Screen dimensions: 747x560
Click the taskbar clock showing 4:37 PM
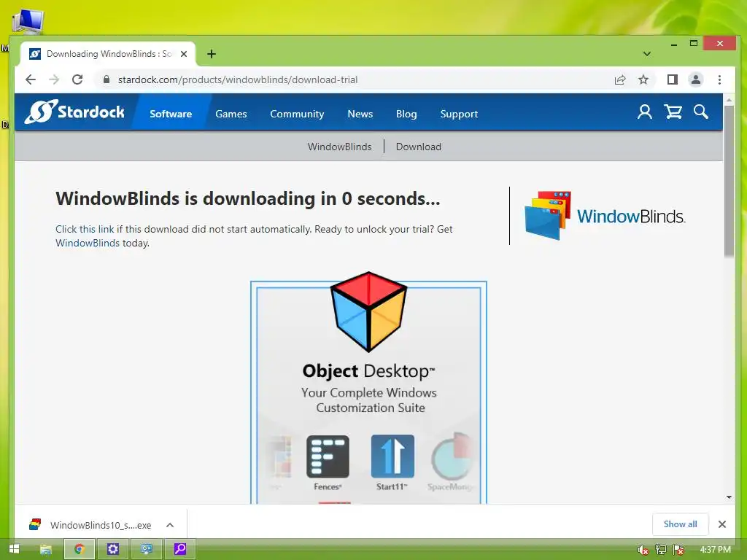pyautogui.click(x=715, y=550)
